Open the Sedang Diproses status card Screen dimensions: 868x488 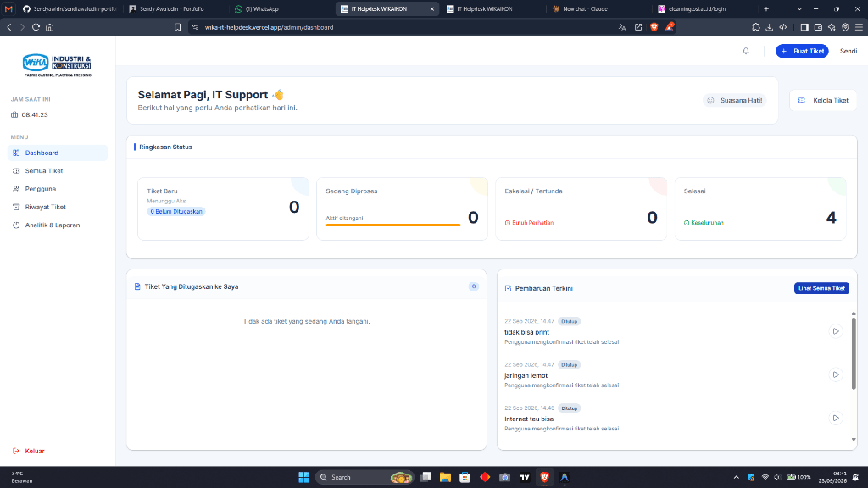click(x=402, y=208)
